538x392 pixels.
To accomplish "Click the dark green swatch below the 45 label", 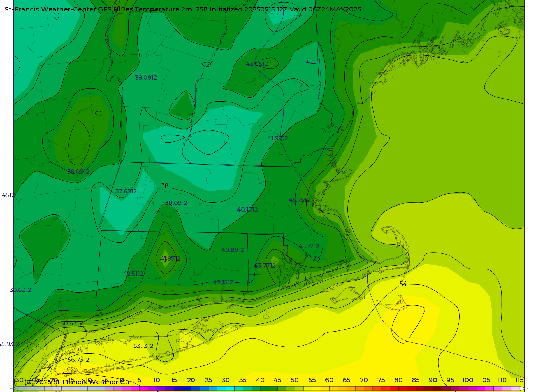I will (273, 389).
